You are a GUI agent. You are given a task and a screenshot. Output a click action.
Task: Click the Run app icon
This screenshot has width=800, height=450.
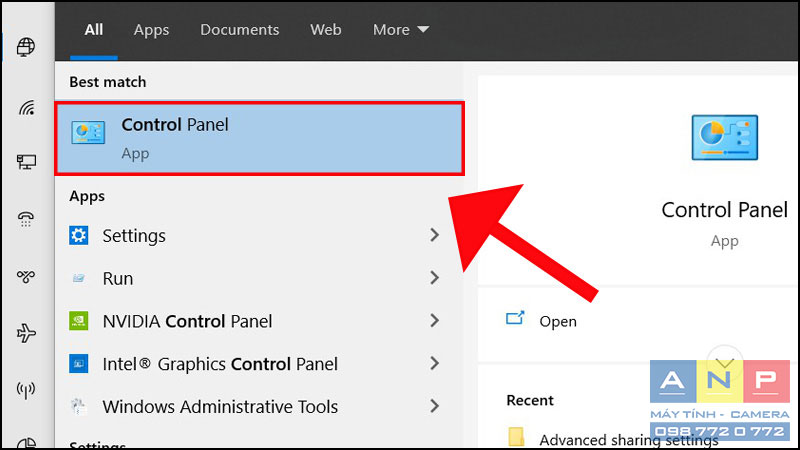click(79, 278)
